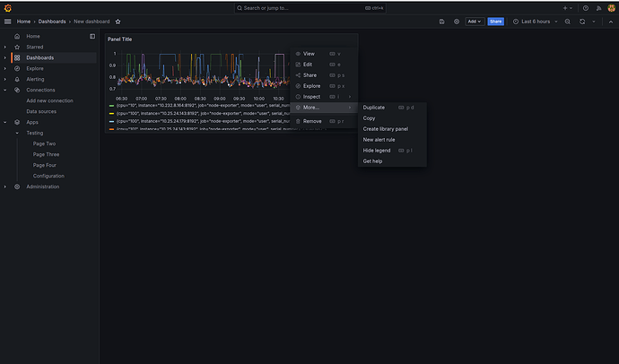Open the plus New dropdown in top bar
Screen dimensions: 619x364
pyautogui.click(x=568, y=8)
